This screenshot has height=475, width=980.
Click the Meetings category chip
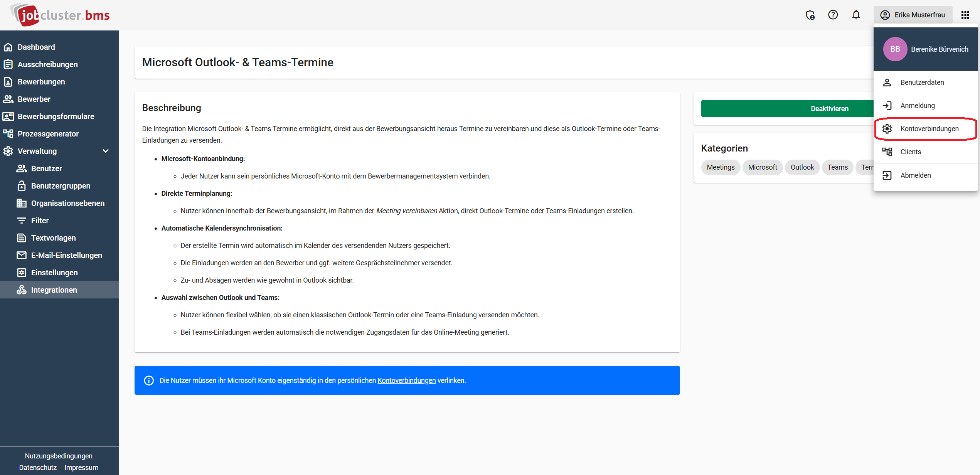point(721,167)
